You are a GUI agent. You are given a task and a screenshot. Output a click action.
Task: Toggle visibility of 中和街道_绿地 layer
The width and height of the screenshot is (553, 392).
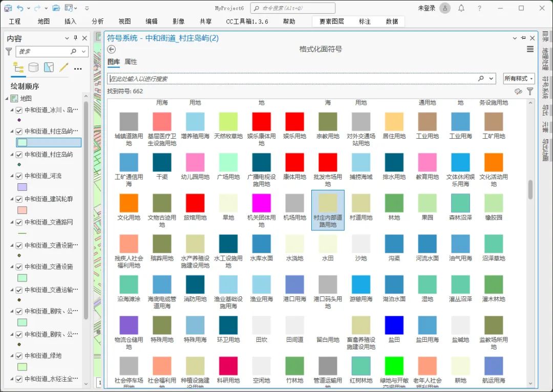pos(19,356)
